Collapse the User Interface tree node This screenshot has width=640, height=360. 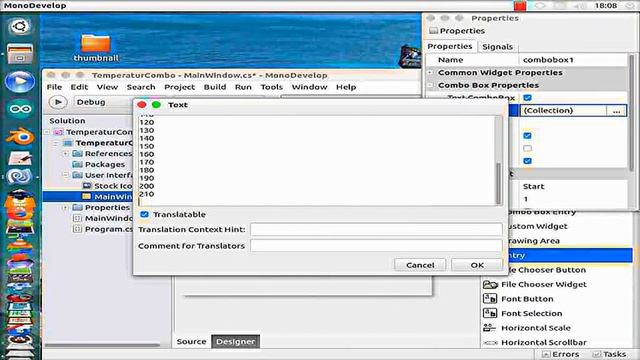pyautogui.click(x=66, y=175)
